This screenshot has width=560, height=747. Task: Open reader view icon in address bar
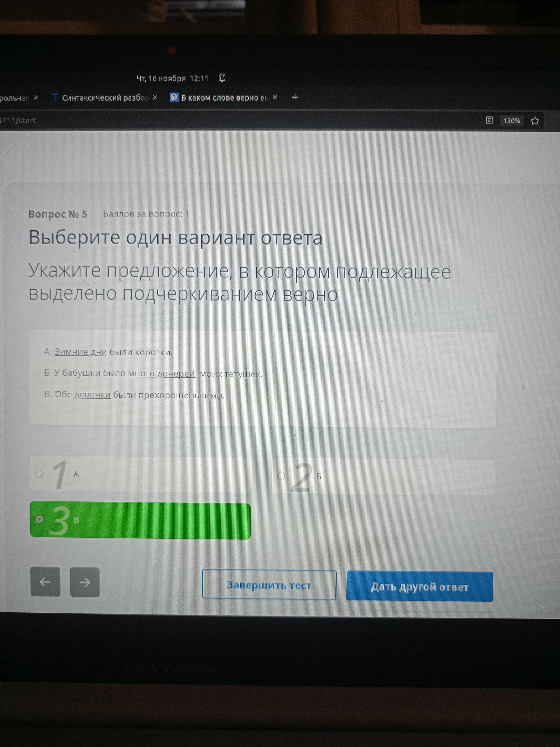coord(489,121)
